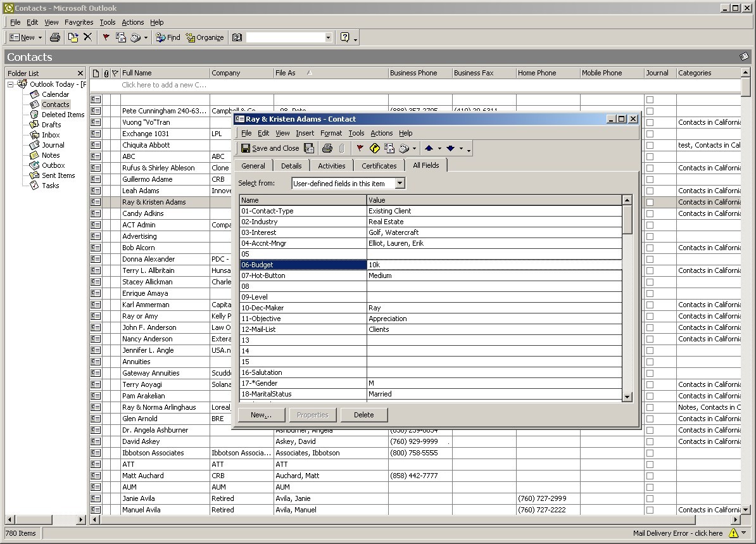This screenshot has width=756, height=544.
Task: Open the Actions menu in contact window
Action: 381,133
